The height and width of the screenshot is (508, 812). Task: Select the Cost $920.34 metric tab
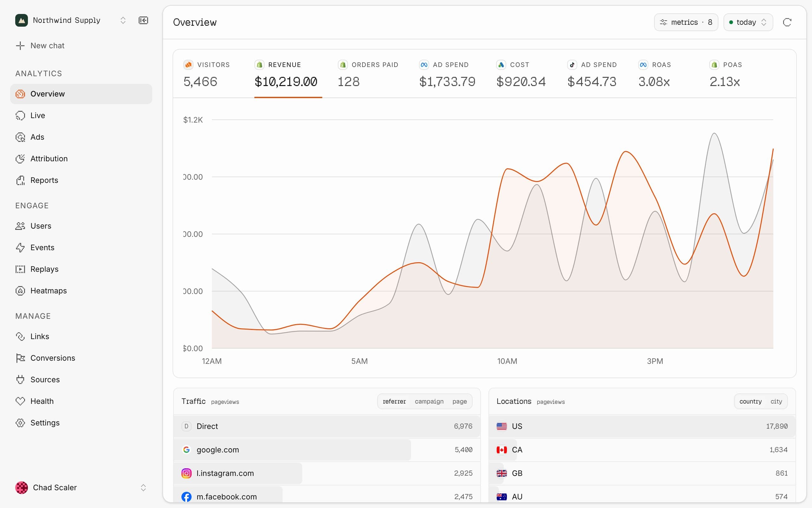click(521, 74)
